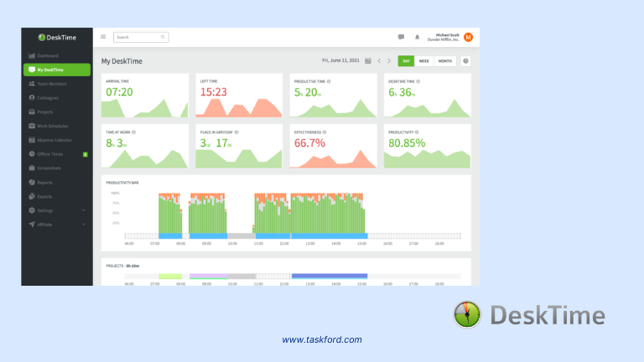This screenshot has width=644, height=362.
Task: Open the calendar date picker icon
Action: [368, 60]
